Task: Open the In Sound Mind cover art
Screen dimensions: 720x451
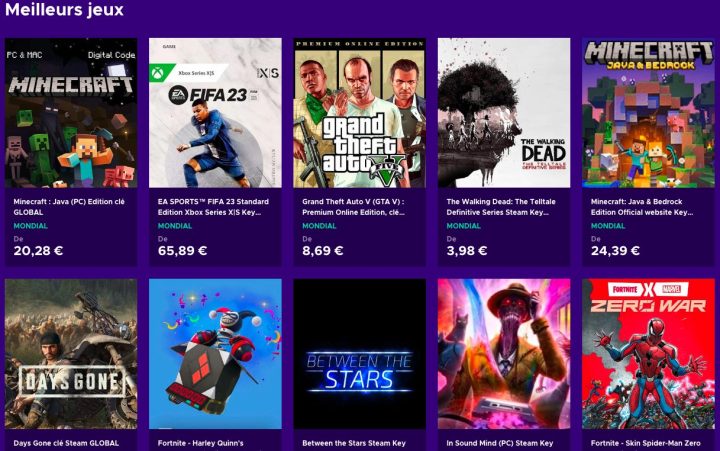Action: 504,353
